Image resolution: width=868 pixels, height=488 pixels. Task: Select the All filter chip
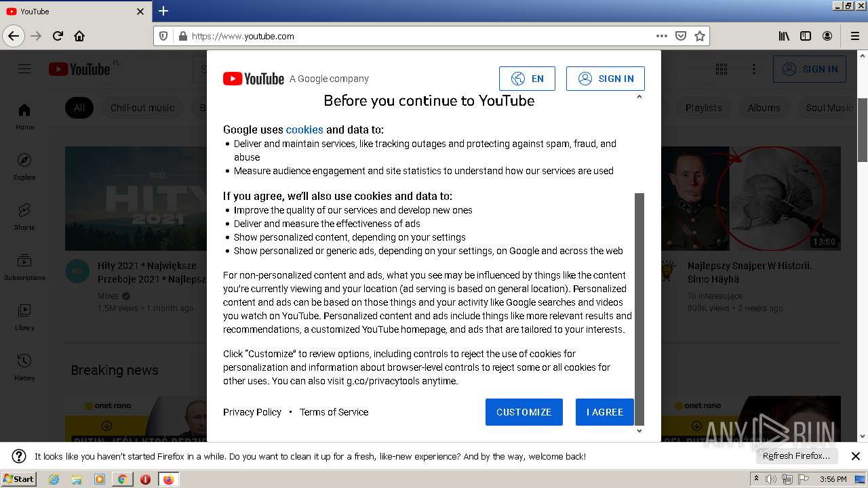click(79, 108)
